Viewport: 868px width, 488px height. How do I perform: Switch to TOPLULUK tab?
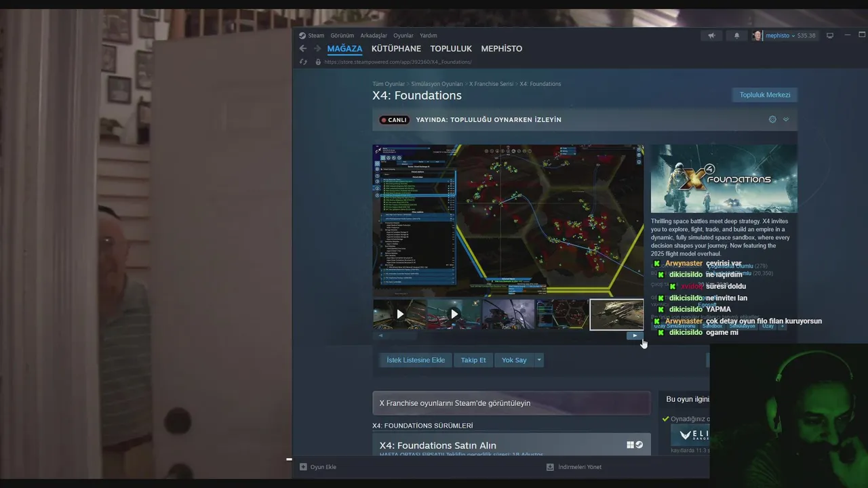pyautogui.click(x=451, y=49)
